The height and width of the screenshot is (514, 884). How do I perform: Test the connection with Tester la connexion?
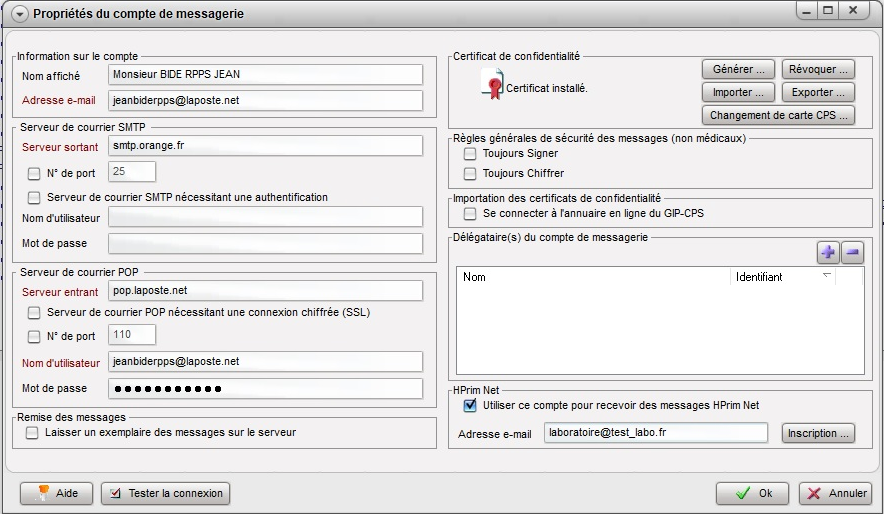(166, 493)
